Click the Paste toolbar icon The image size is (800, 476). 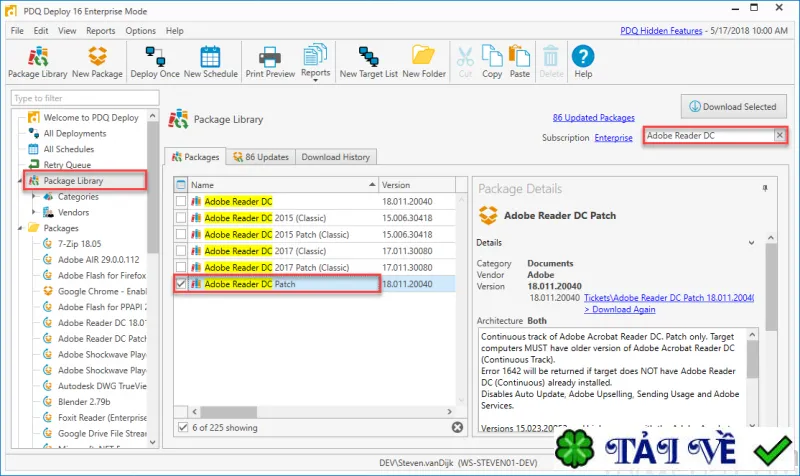tap(519, 62)
